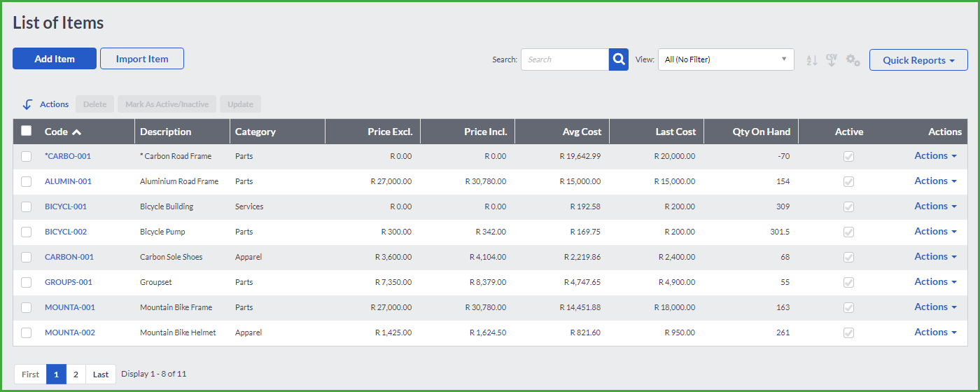
Task: Open the A-Z sort order icon
Action: tap(812, 60)
